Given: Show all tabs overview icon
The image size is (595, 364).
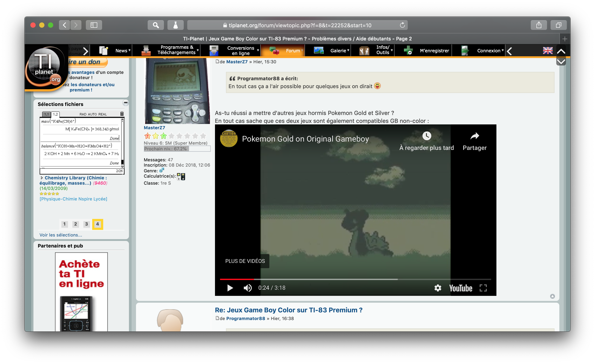Looking at the screenshot, I should point(558,25).
